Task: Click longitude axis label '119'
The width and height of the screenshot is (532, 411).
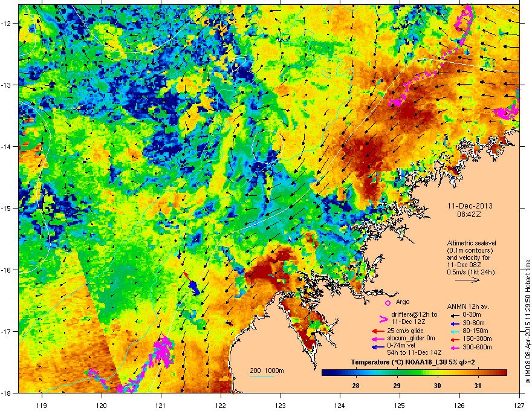Action: tap(42, 405)
